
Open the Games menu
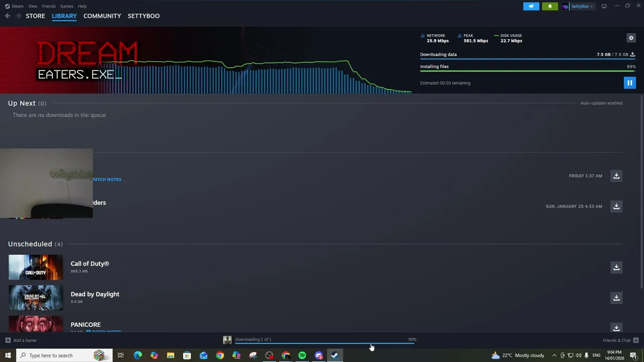(66, 6)
